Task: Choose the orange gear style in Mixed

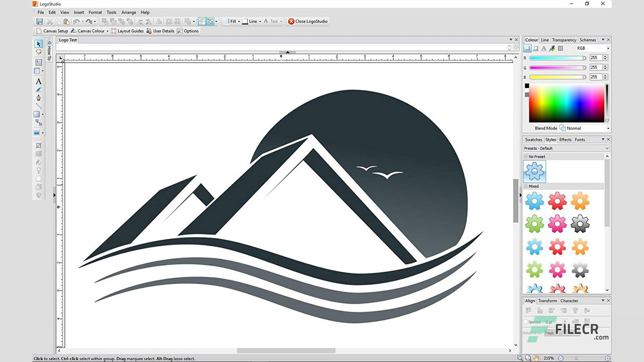Action: pos(580,201)
